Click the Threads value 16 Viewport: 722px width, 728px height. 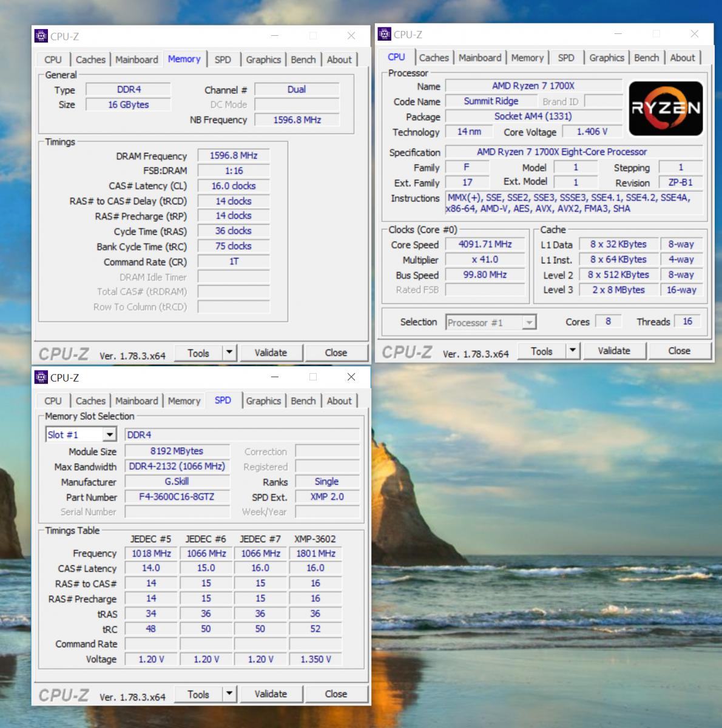point(687,322)
